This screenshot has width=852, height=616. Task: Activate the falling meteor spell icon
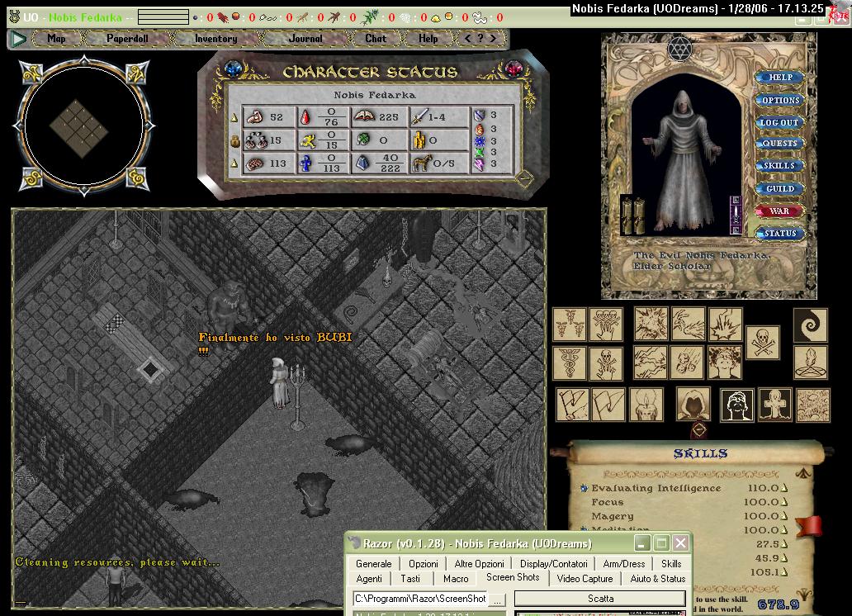[x=688, y=362]
